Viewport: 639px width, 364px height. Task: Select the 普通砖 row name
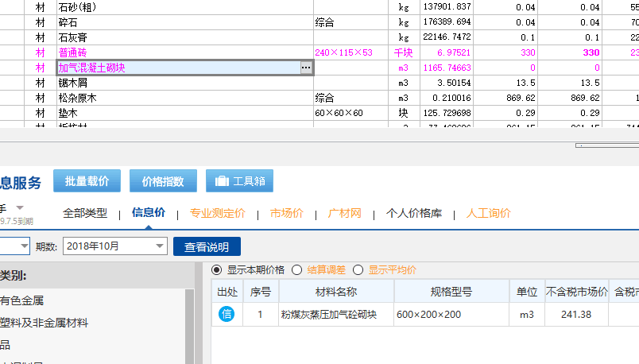(x=72, y=52)
